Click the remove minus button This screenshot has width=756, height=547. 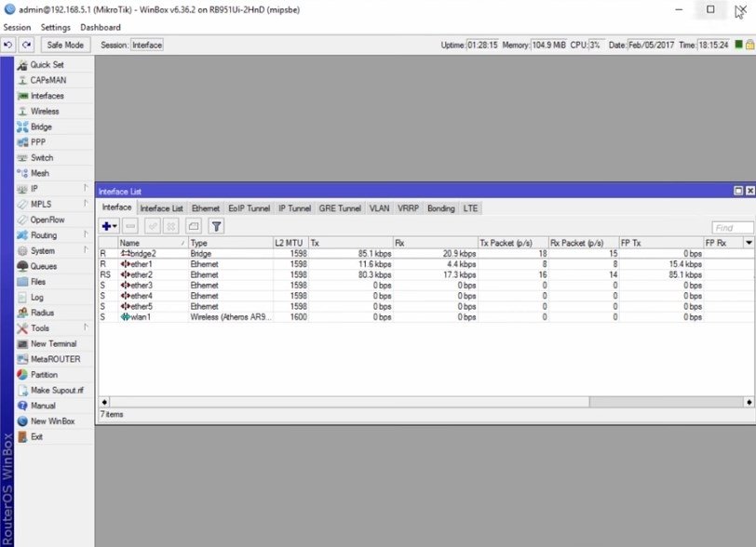point(130,226)
